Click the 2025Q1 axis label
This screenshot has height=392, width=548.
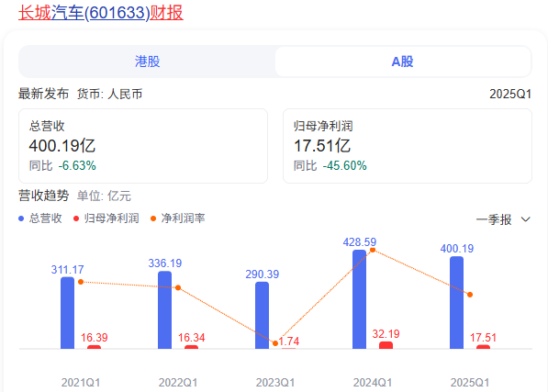click(x=470, y=383)
